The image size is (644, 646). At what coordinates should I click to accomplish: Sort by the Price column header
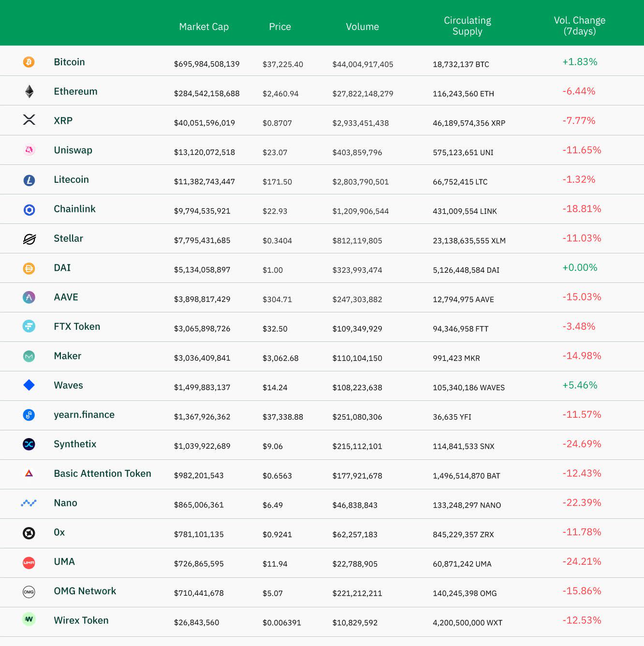[x=280, y=27]
